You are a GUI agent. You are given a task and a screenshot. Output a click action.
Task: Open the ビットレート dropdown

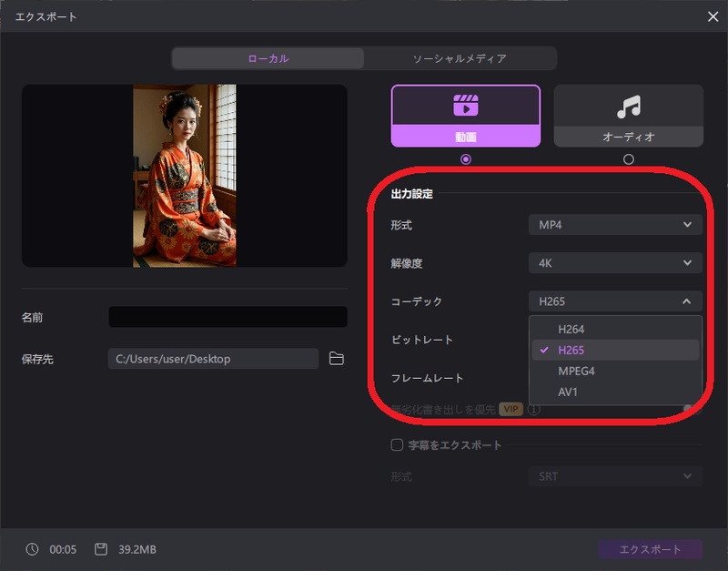click(x=615, y=339)
